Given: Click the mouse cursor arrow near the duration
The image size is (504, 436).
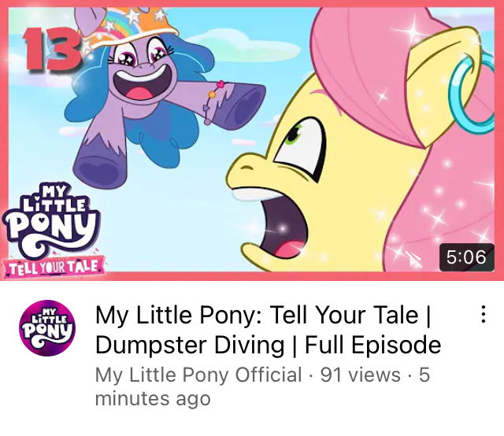Looking at the screenshot, I should [413, 259].
